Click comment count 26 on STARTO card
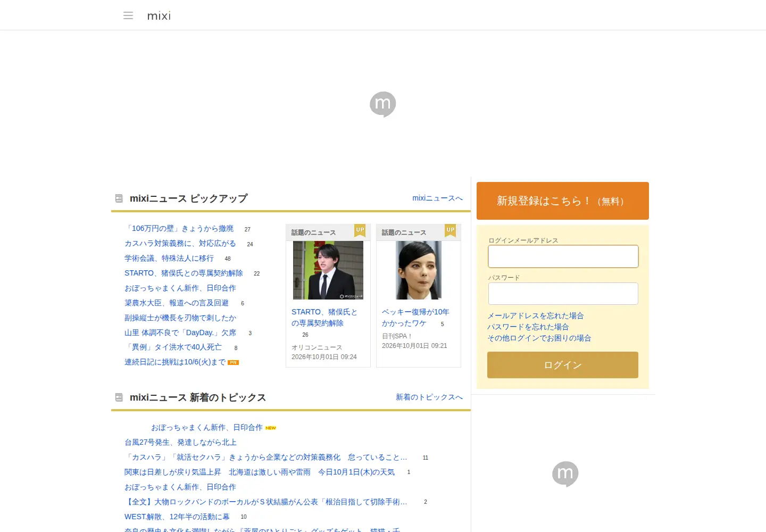766x532 pixels. (x=305, y=335)
